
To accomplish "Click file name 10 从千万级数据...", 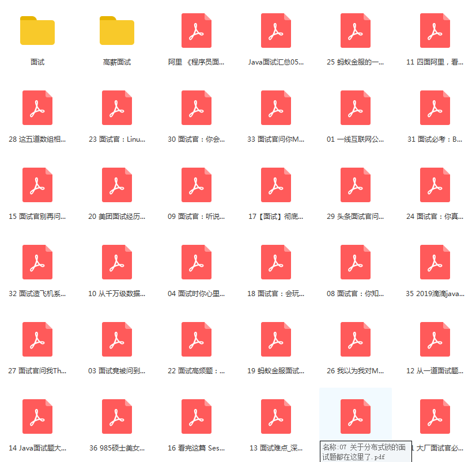I will click(117, 294).
